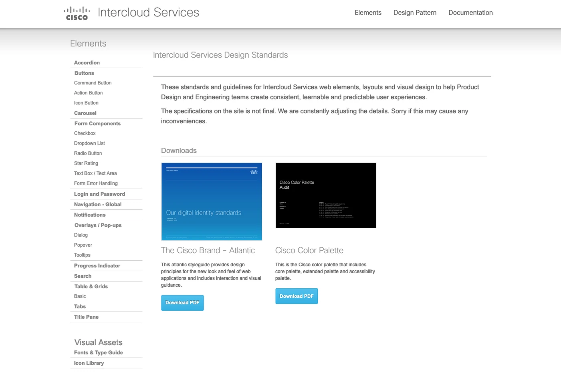Open the Documentation top navigation item
The image size is (561, 392).
(470, 13)
